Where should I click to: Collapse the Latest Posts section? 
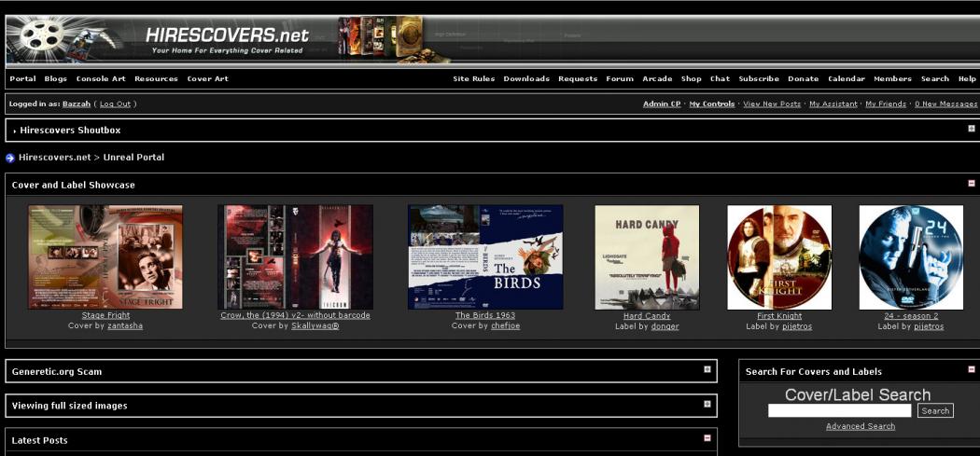[707, 438]
